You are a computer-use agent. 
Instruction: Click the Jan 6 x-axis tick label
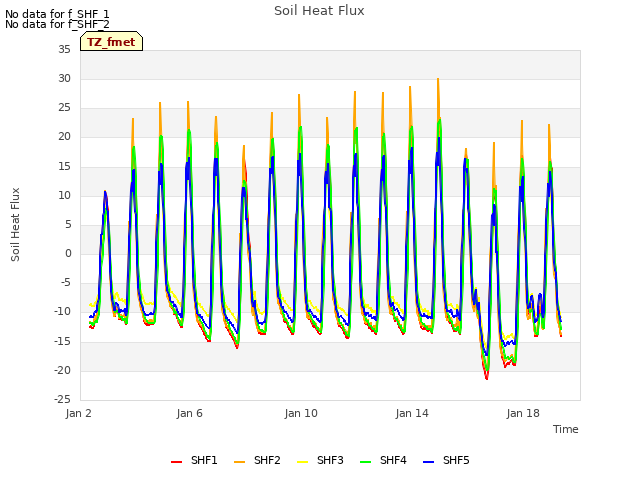tap(189, 413)
